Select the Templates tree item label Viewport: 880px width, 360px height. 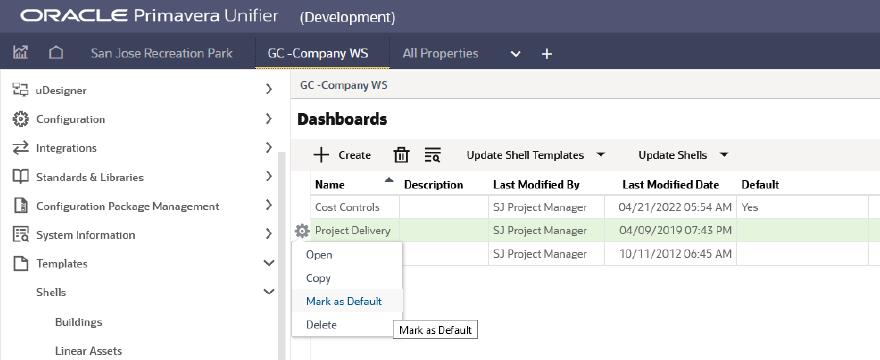(x=62, y=263)
